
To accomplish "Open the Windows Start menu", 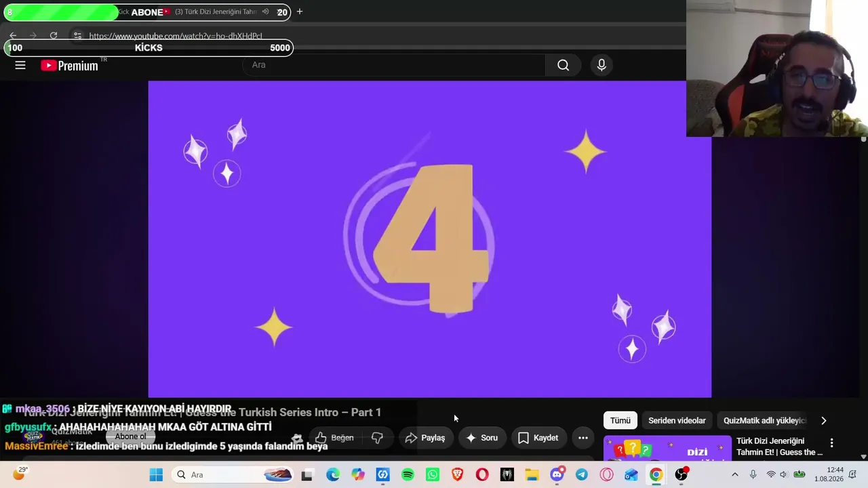I will tap(156, 474).
